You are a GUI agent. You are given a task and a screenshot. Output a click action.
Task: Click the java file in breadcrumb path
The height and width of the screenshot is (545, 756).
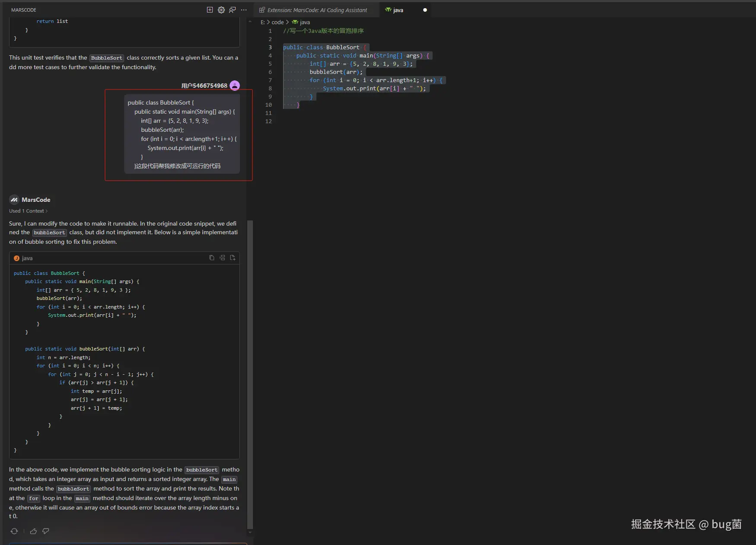pos(304,22)
